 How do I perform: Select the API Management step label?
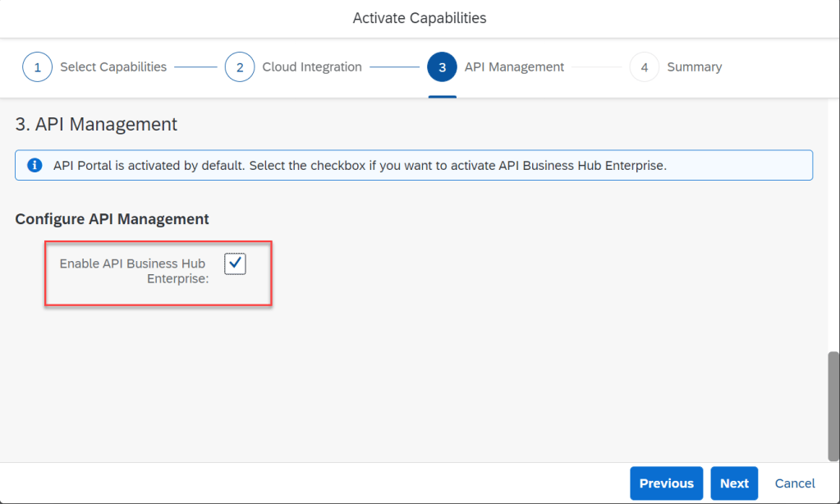tap(514, 67)
